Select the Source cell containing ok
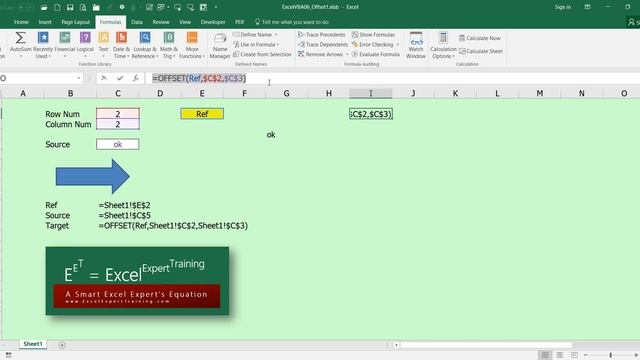The width and height of the screenshot is (640, 360). click(x=118, y=144)
